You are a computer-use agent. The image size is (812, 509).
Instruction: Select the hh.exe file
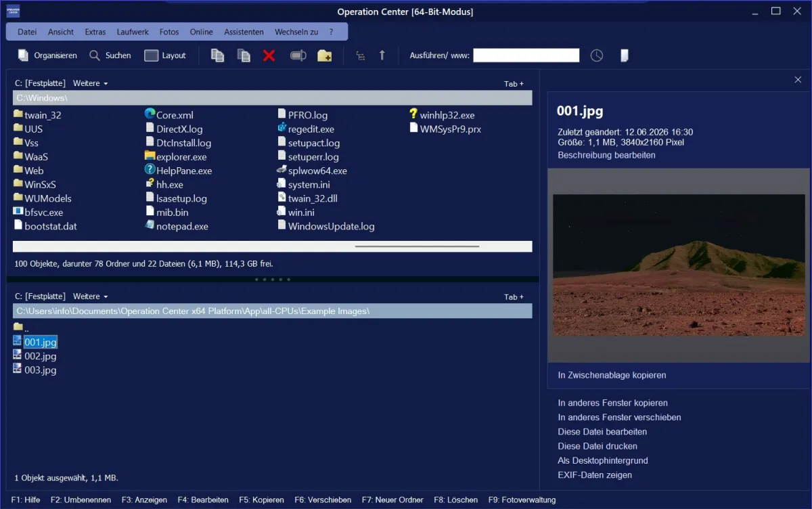pyautogui.click(x=164, y=184)
